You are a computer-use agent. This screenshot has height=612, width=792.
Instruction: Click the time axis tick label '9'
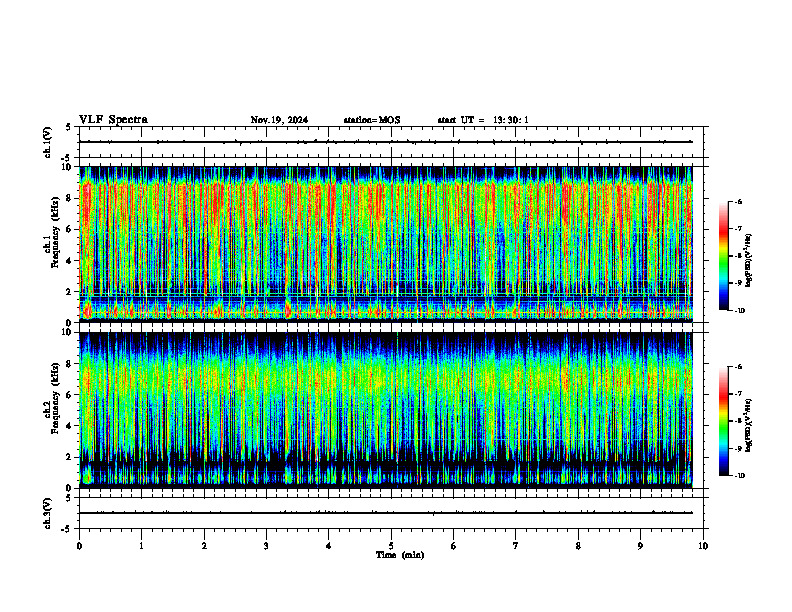click(x=640, y=546)
